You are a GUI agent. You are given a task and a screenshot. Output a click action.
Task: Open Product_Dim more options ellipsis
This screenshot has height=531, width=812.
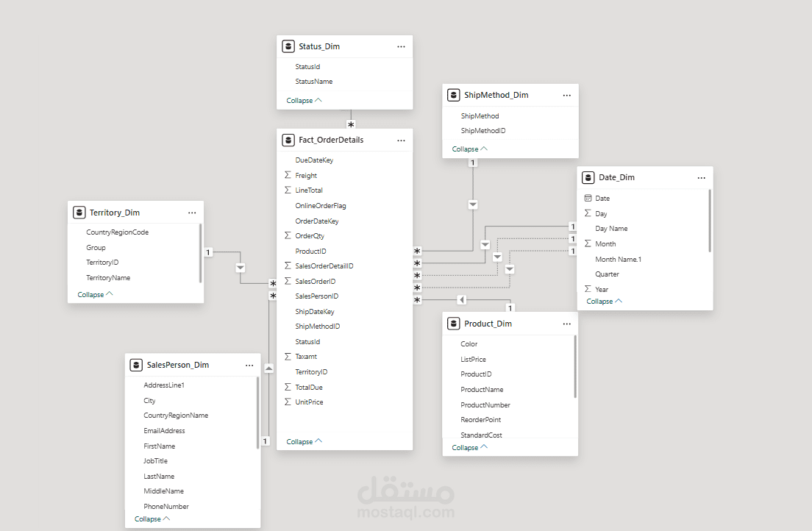pos(566,324)
